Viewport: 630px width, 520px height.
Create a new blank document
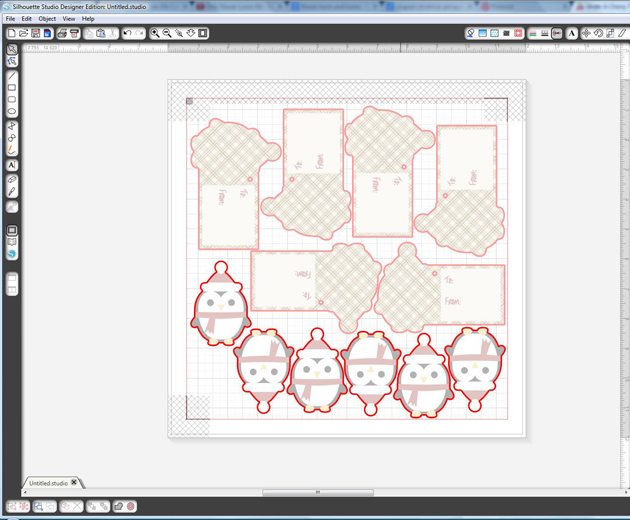tap(12, 33)
